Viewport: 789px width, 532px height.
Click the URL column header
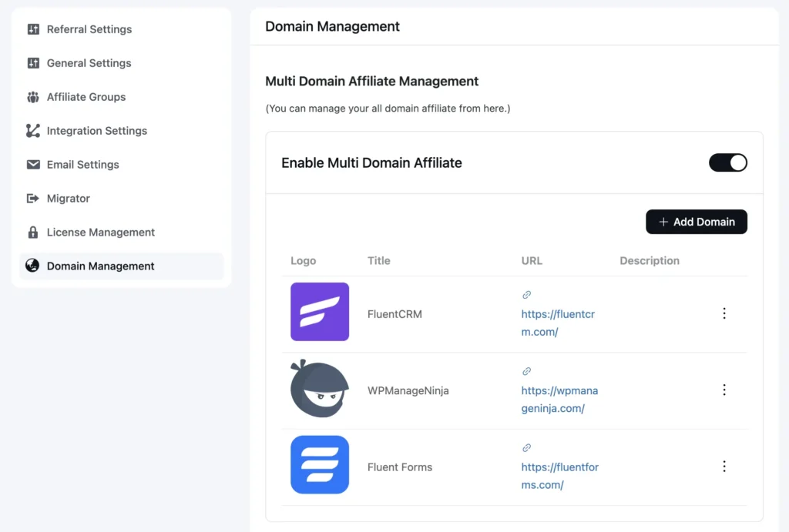532,260
